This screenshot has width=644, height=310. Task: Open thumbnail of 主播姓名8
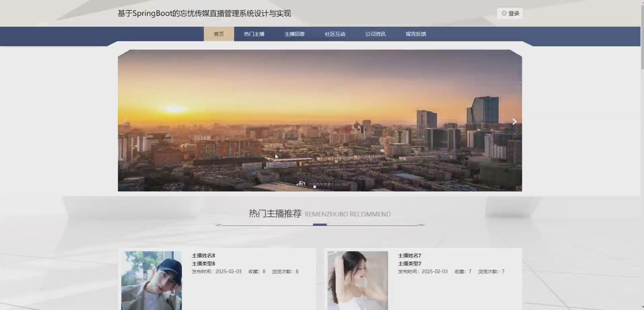pyautogui.click(x=152, y=280)
